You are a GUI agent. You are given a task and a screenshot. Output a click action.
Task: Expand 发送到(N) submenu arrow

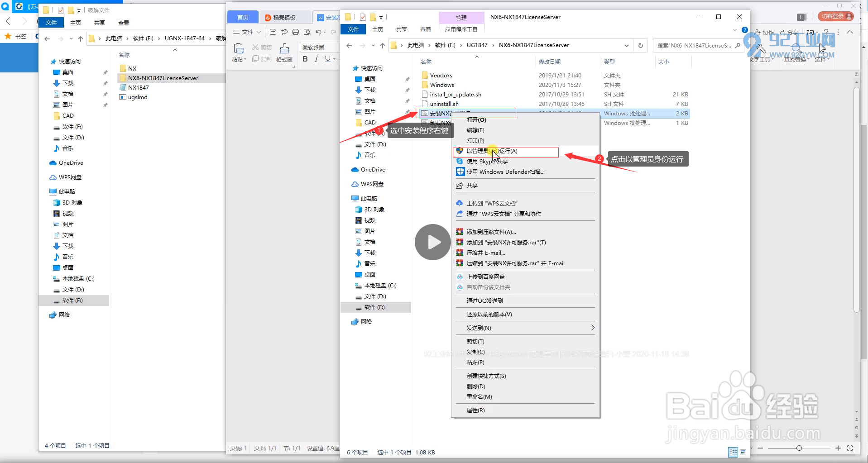pyautogui.click(x=592, y=328)
